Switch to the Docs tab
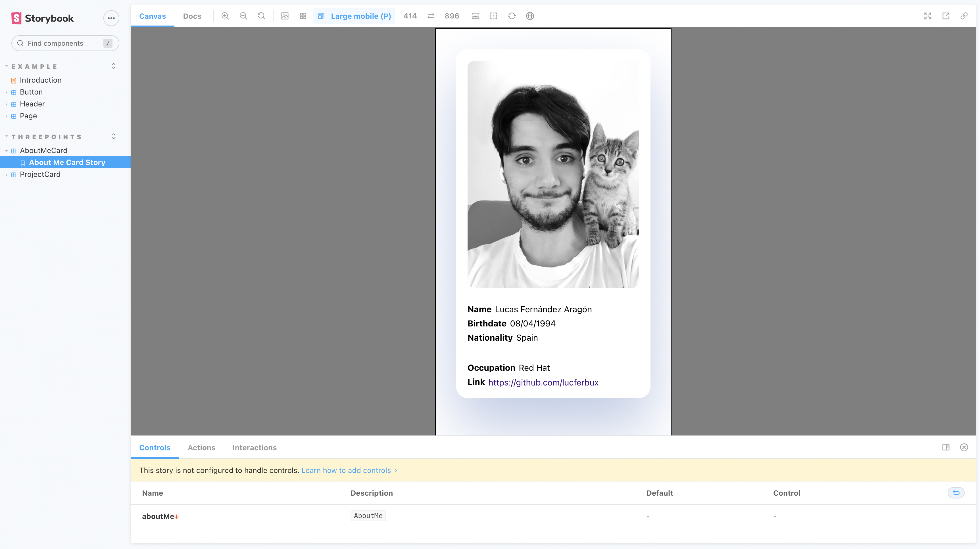 (192, 16)
